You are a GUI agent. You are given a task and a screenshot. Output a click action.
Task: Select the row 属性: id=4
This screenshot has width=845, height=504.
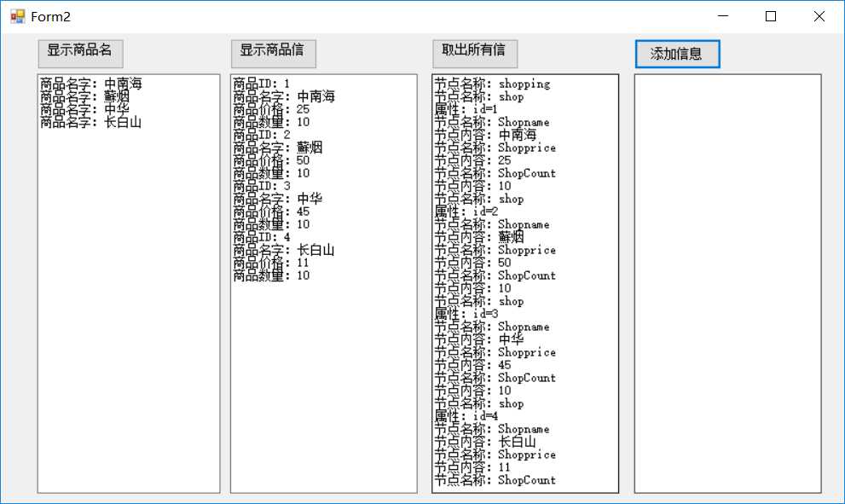click(x=466, y=416)
